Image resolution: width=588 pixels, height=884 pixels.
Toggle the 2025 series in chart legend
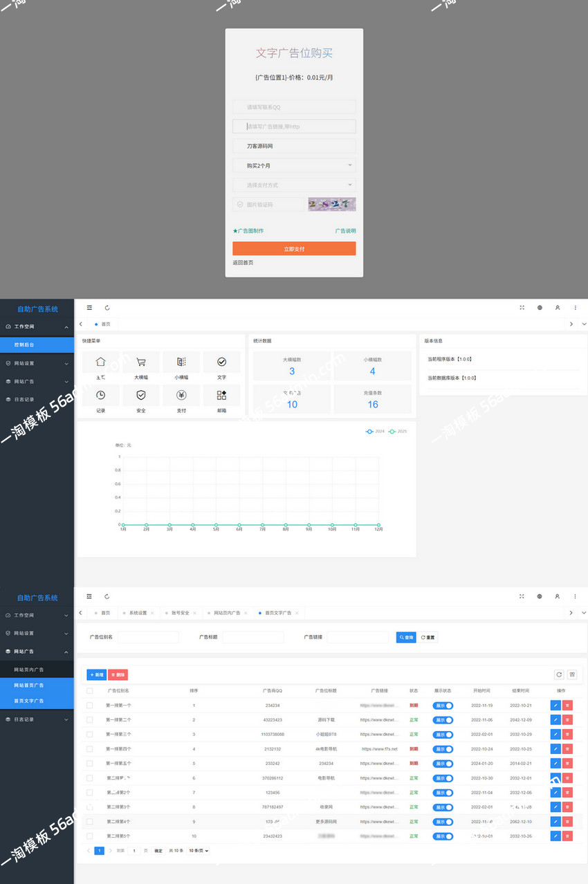tap(398, 432)
